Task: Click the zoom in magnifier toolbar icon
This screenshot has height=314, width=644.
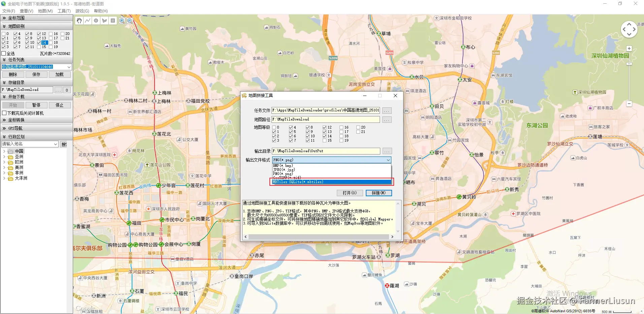Action: 122,21
